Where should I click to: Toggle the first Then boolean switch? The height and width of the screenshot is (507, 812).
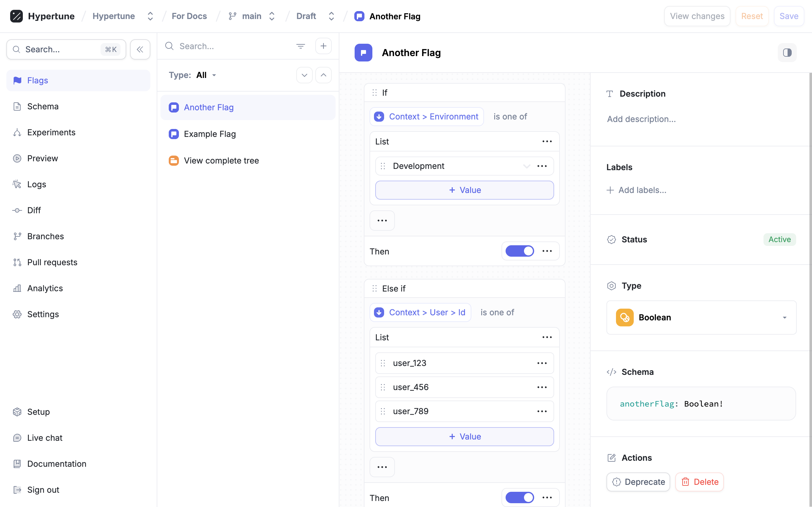[520, 251]
